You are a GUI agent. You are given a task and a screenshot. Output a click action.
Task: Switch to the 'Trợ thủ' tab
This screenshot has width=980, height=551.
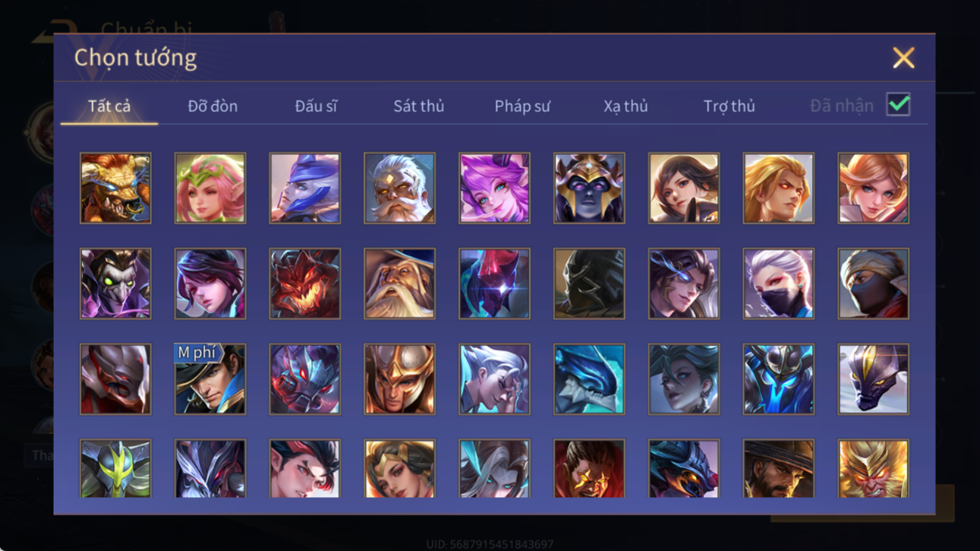[x=729, y=106]
